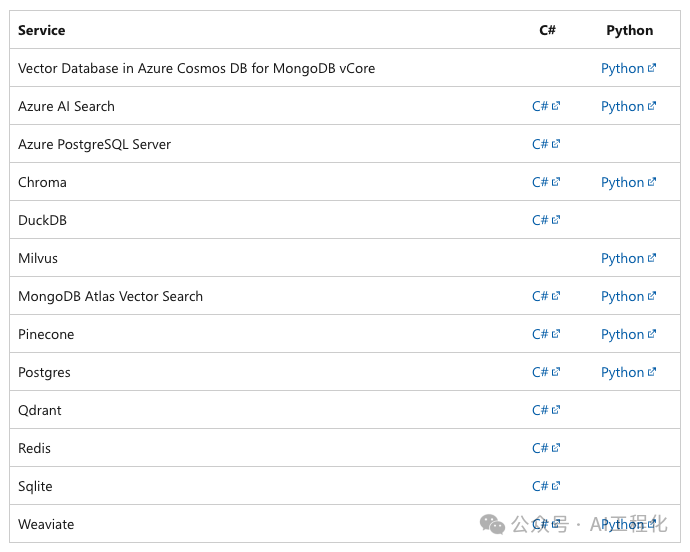Click the C# link for Azure PostgreSQL Server

pos(540,144)
